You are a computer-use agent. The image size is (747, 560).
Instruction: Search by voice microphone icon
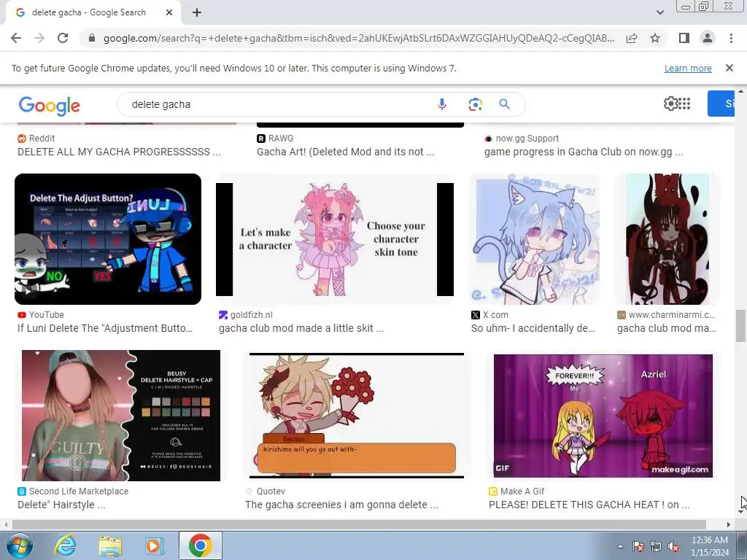click(x=441, y=104)
